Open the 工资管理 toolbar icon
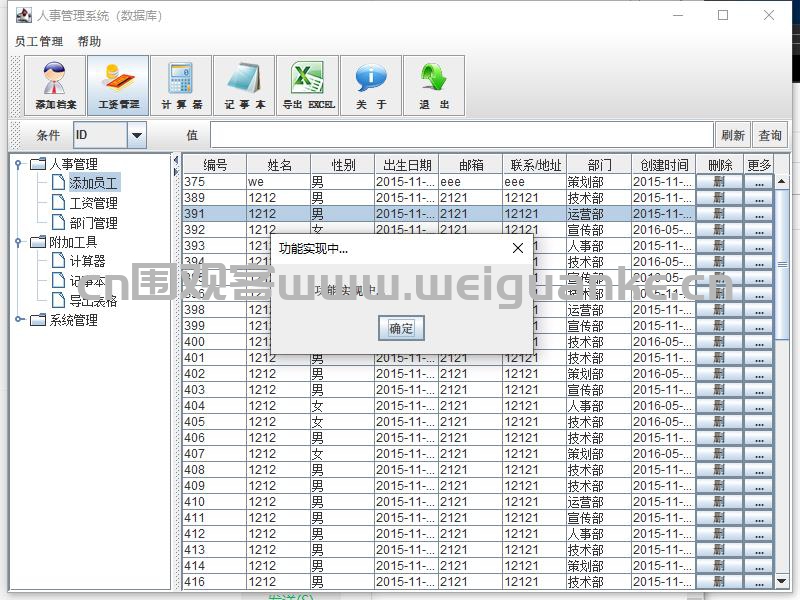This screenshot has height=600, width=800. pos(118,85)
